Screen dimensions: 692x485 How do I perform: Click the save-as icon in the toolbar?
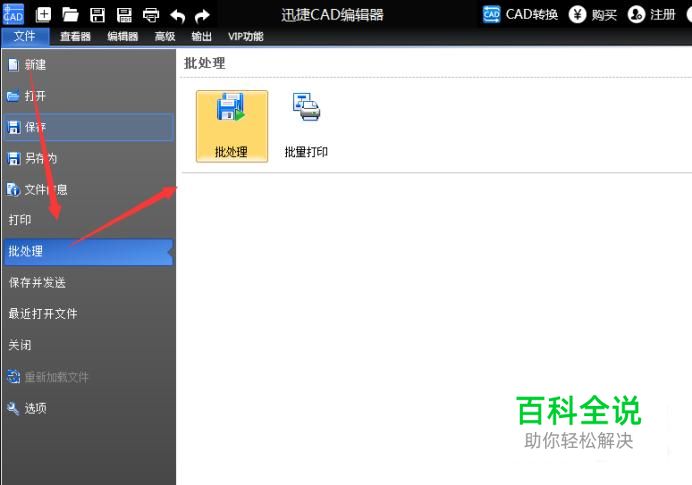tap(124, 15)
